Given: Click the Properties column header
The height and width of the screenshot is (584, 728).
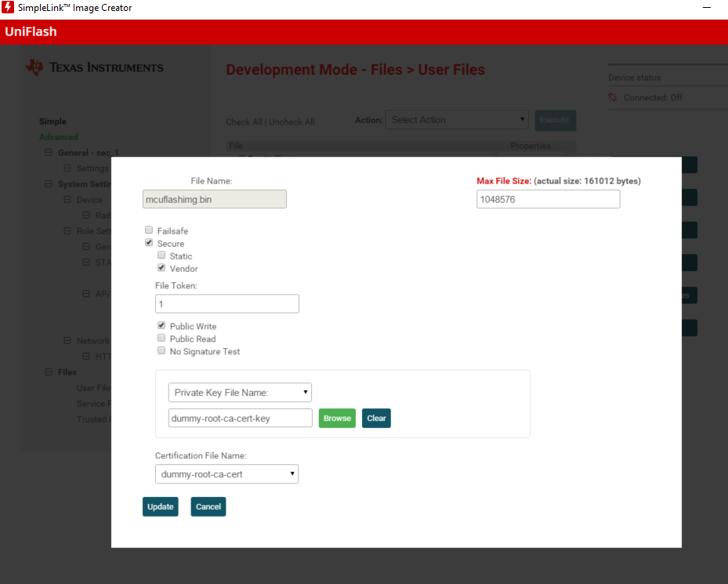Looking at the screenshot, I should 531,146.
